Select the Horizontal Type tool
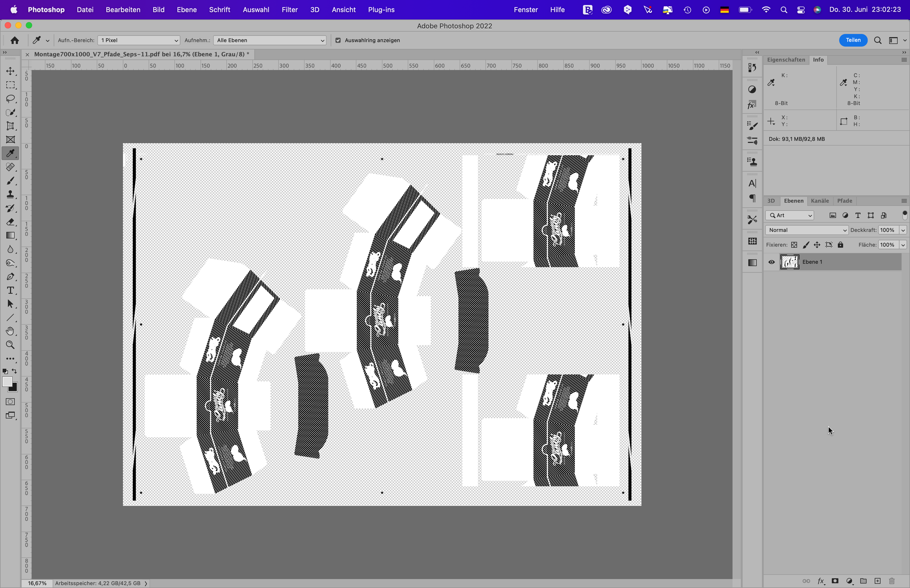The width and height of the screenshot is (910, 588). point(10,291)
